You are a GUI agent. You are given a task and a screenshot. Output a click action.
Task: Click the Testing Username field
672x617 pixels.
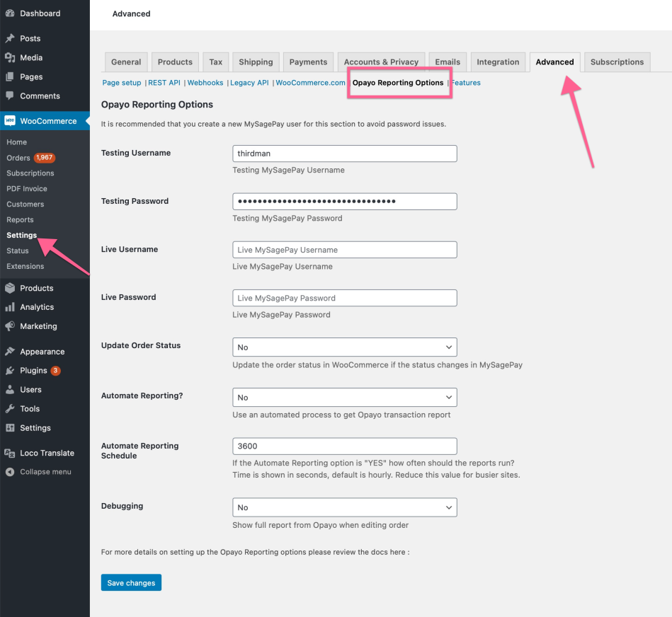[345, 154]
